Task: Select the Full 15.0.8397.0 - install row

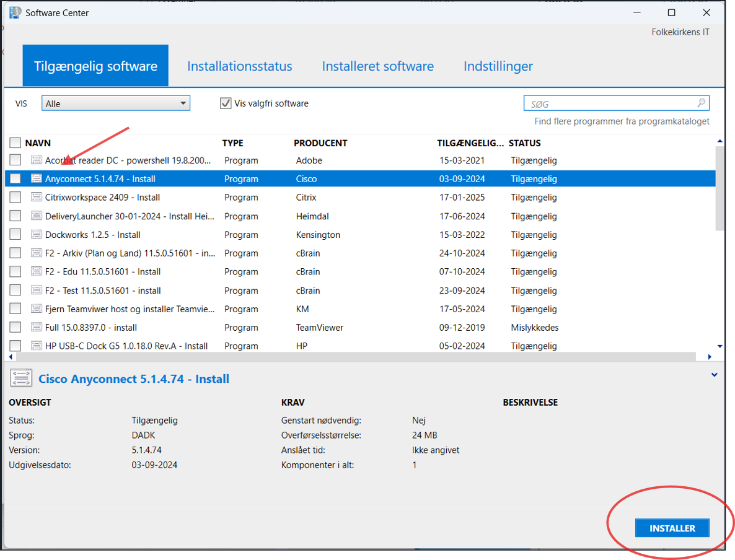Action: (x=360, y=327)
